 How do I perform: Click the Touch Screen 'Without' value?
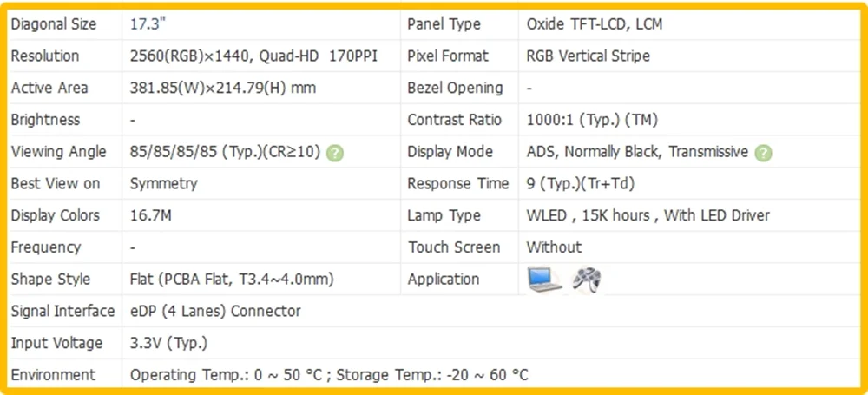click(x=554, y=247)
